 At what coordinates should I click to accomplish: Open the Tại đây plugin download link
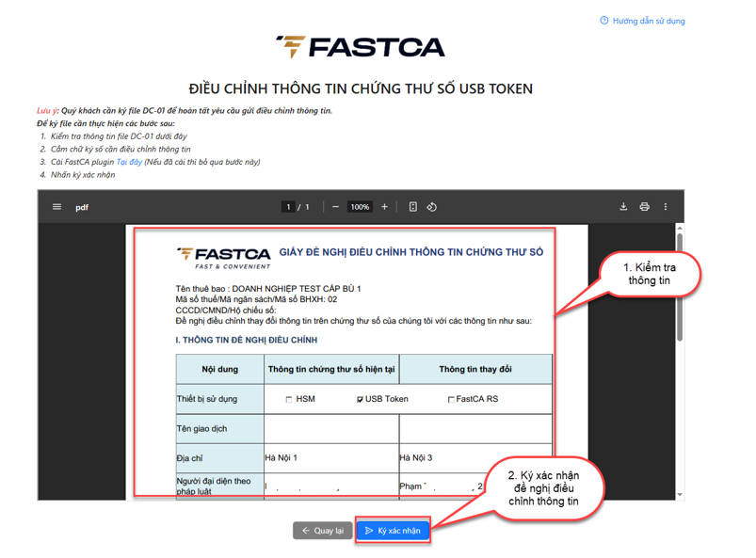point(129,162)
